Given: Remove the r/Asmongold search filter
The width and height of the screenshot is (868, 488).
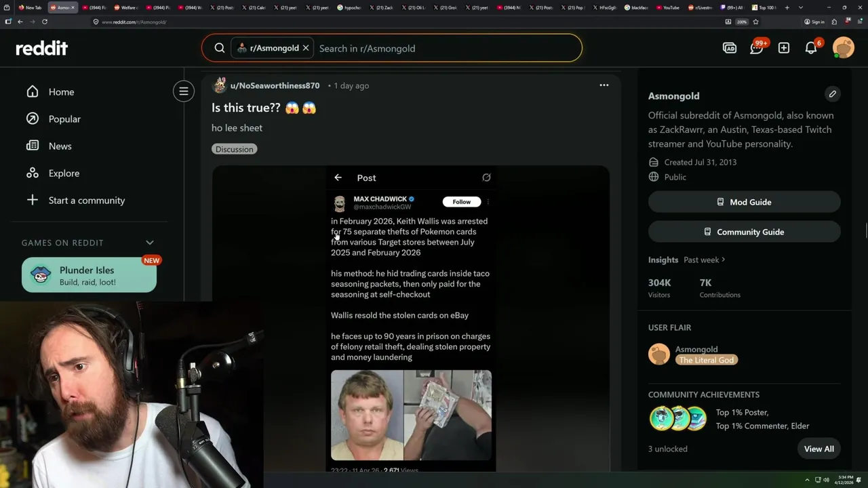Looking at the screenshot, I should [x=306, y=48].
